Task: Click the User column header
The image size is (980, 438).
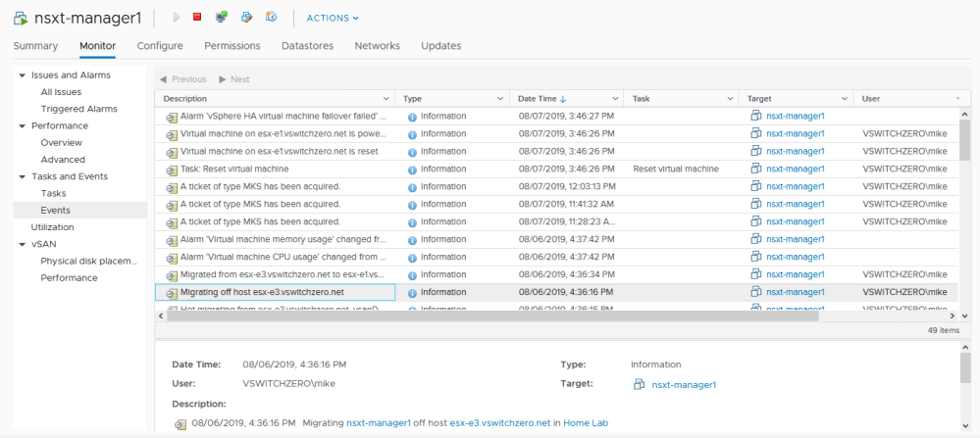Action: (871, 99)
